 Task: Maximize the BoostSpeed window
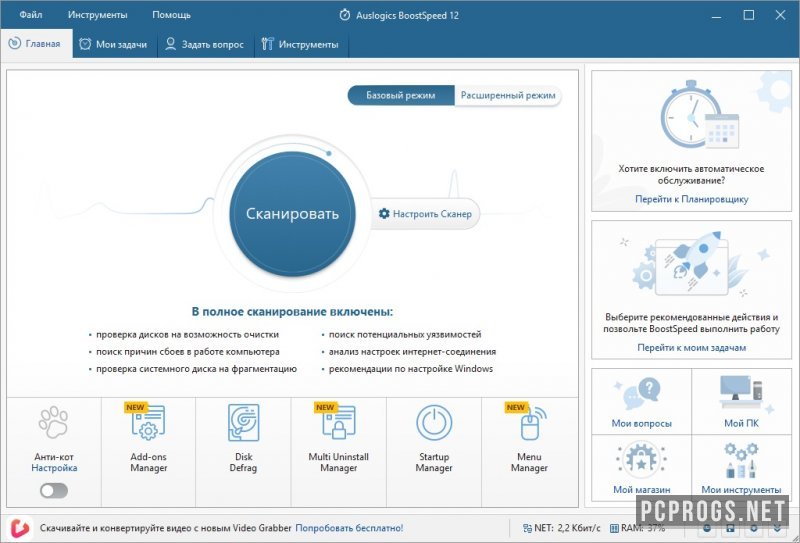(x=748, y=15)
